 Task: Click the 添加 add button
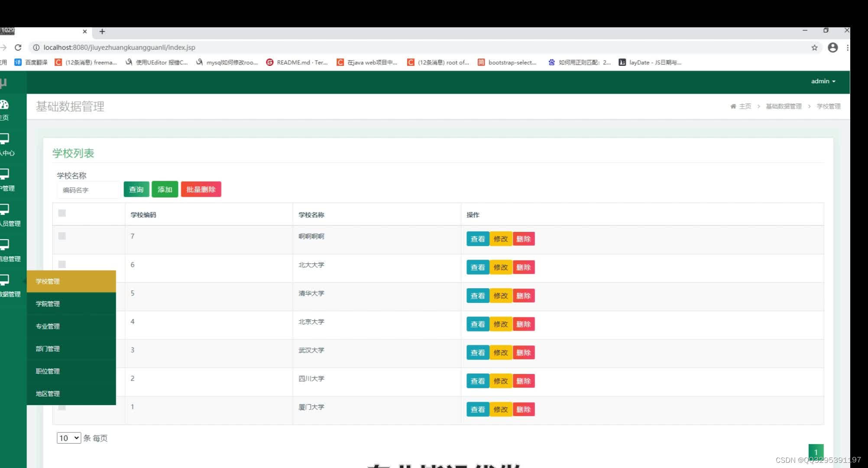pos(165,189)
